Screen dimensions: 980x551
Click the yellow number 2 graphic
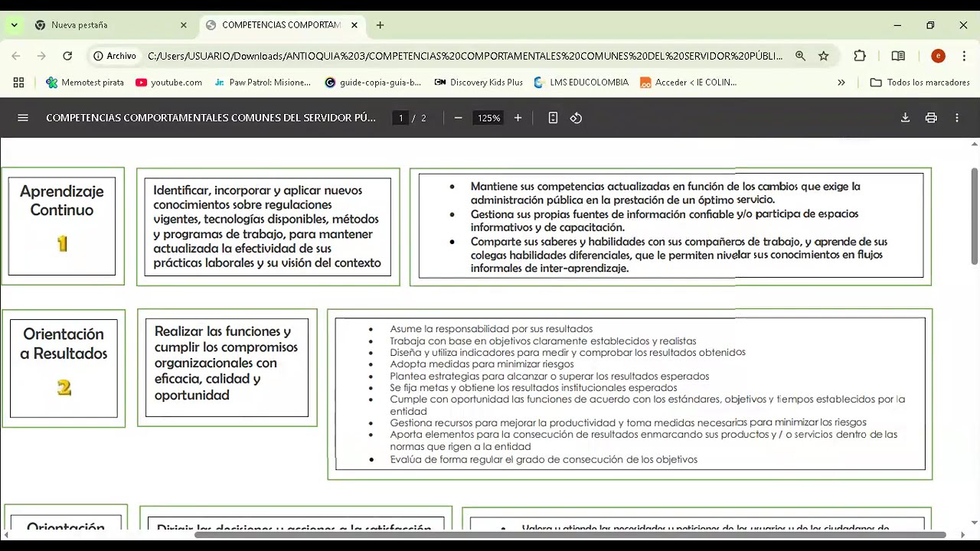(64, 388)
